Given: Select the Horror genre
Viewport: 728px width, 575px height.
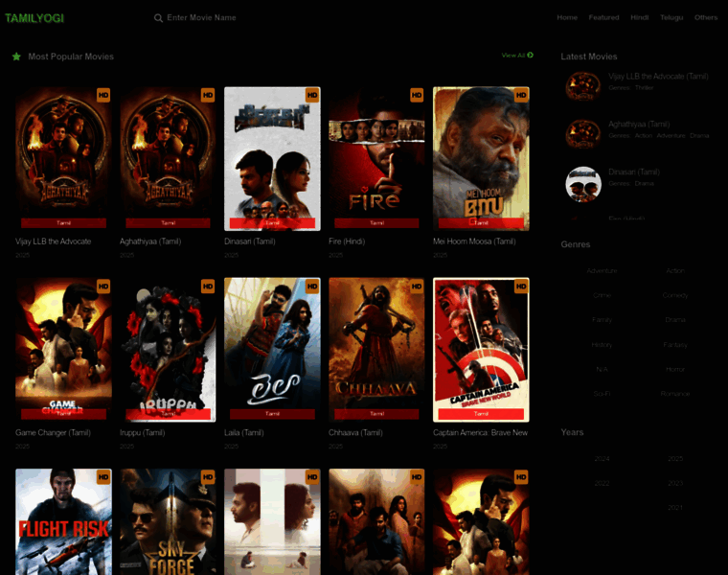Looking at the screenshot, I should click(x=675, y=369).
